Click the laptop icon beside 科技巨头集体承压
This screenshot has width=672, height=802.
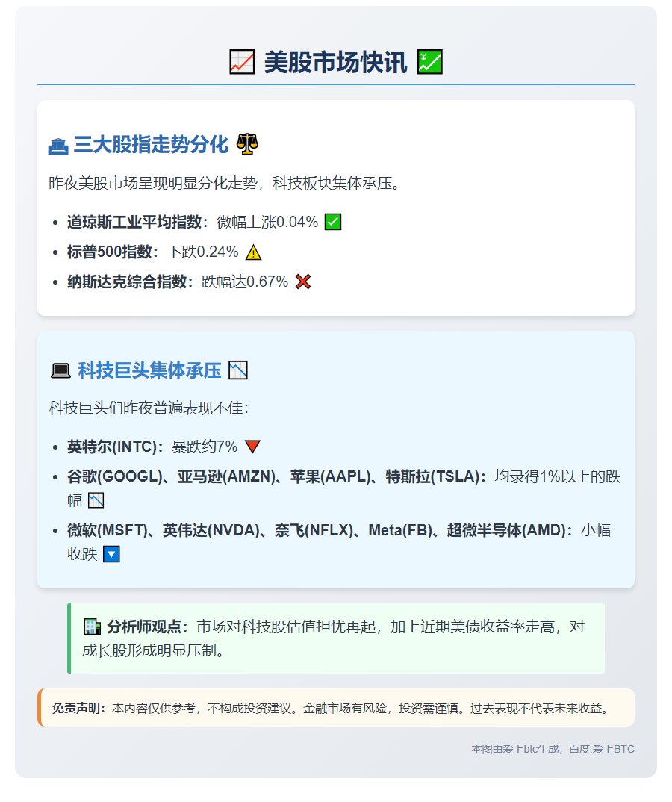[x=60, y=370]
